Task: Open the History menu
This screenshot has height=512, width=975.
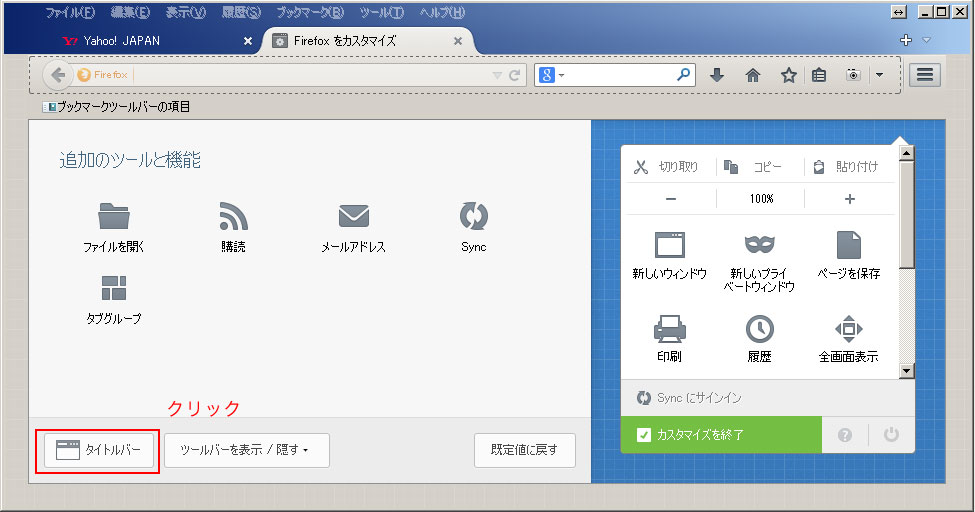Action: click(x=241, y=12)
